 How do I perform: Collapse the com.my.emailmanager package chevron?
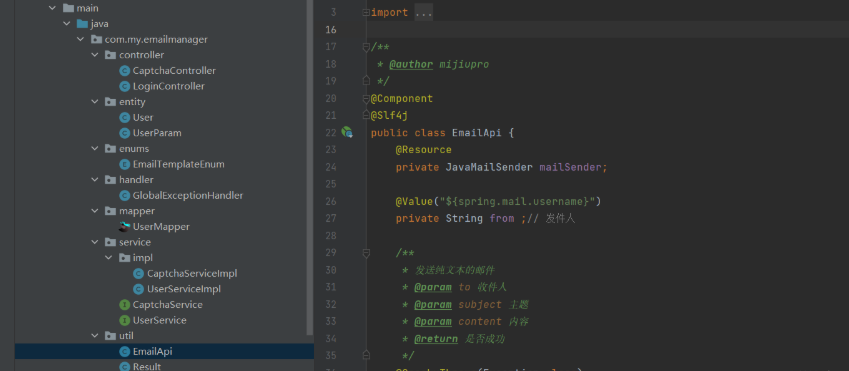point(81,40)
